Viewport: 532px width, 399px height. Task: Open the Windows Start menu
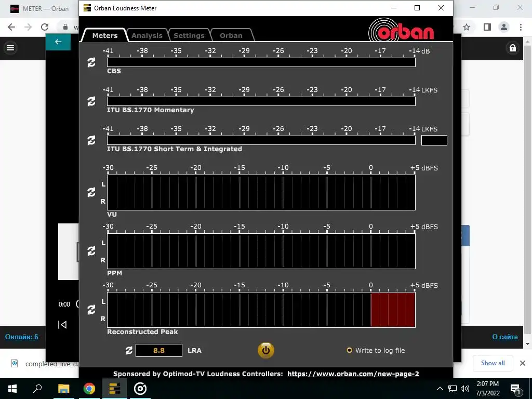(12, 389)
